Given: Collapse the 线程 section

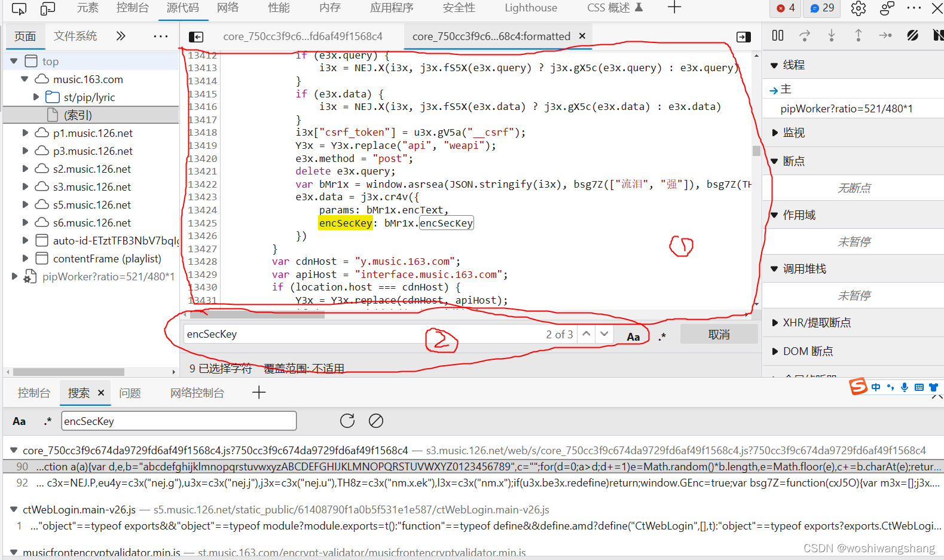Looking at the screenshot, I should (x=775, y=65).
